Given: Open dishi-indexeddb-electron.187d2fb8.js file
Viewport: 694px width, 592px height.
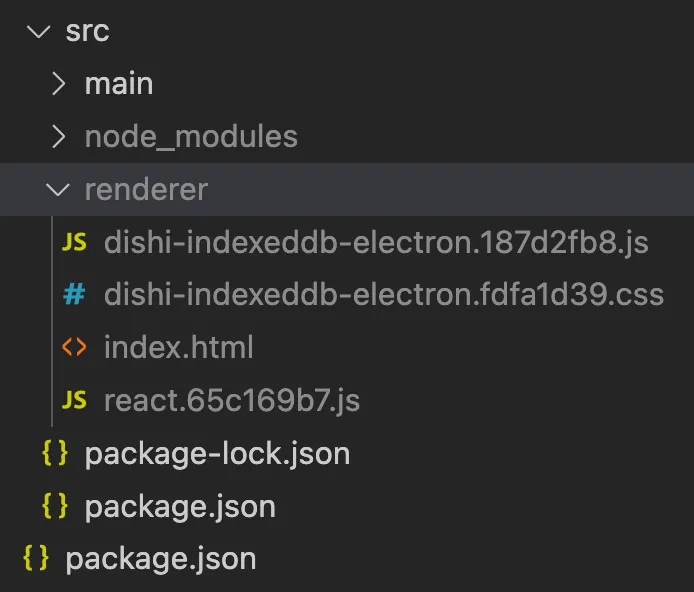Looking at the screenshot, I should [x=376, y=243].
